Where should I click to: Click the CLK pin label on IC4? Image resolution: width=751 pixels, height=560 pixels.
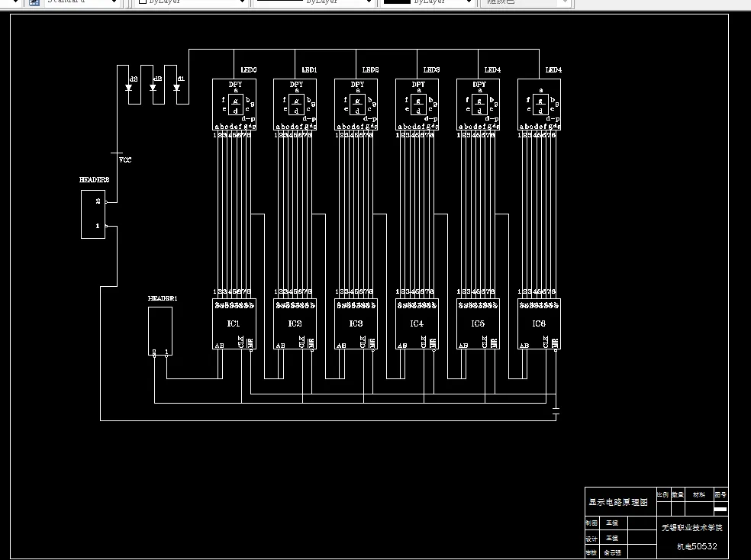(x=424, y=342)
